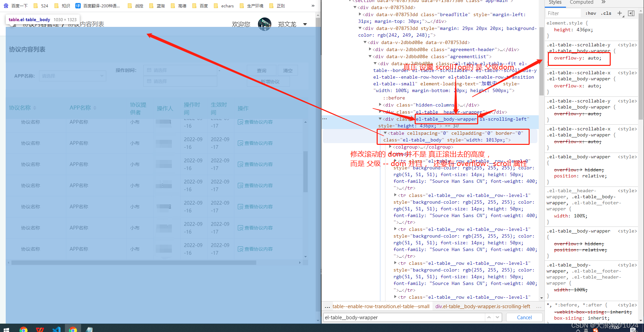Toggle the computed styles sidebar icon
The image size is (644, 332).
[x=631, y=13]
